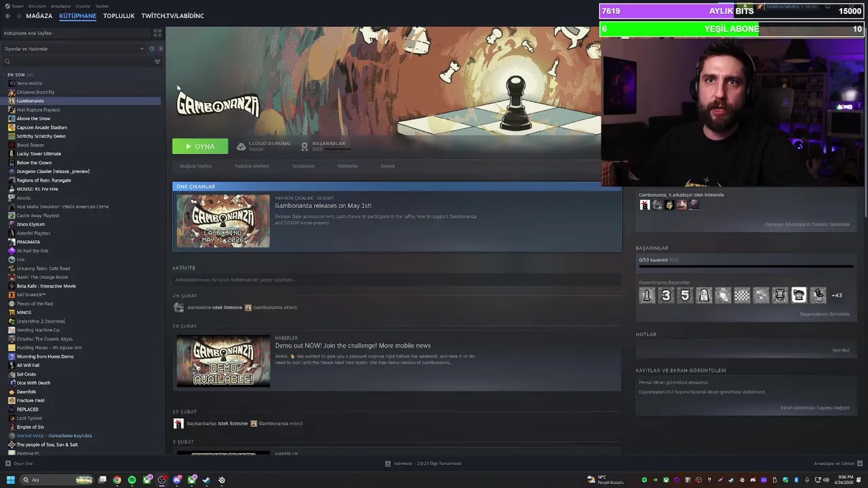Show the +43 more achievements
Viewport: 868px width, 488px height.
[x=837, y=296]
